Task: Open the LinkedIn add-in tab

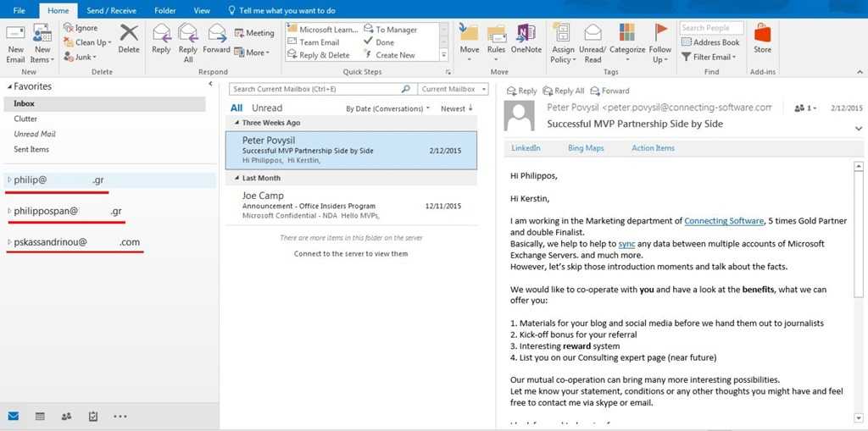Action: (x=526, y=148)
